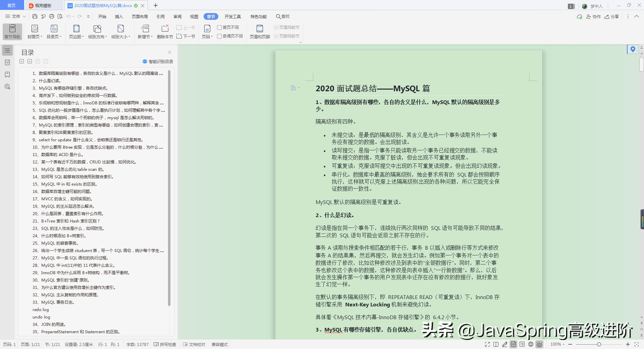Click fit-to-page icon at far right of status bar
This screenshot has width=644, height=349.
coord(637,344)
